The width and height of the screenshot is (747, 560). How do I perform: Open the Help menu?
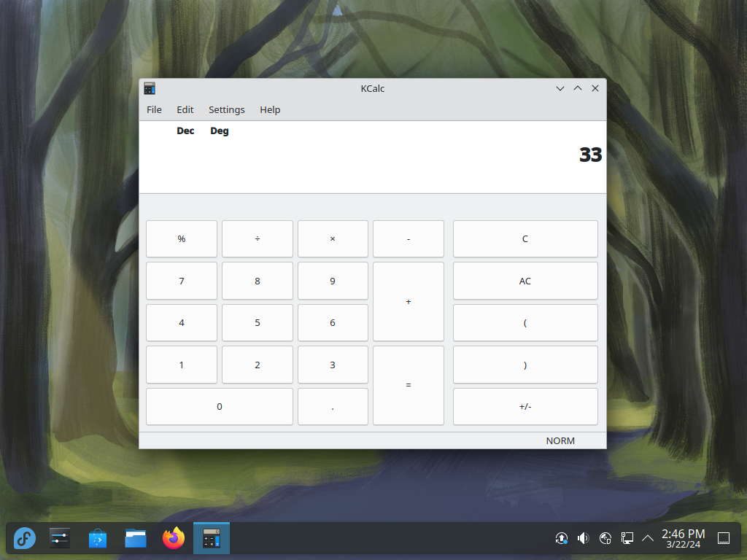[270, 110]
